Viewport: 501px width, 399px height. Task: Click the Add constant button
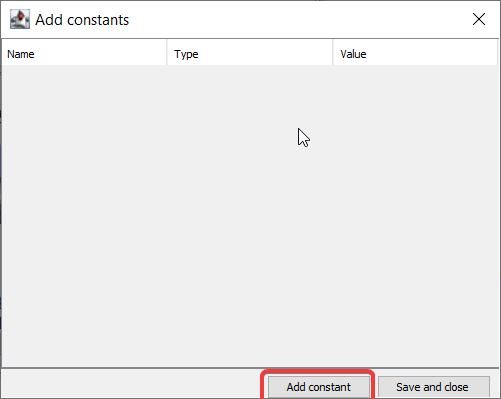point(319,387)
